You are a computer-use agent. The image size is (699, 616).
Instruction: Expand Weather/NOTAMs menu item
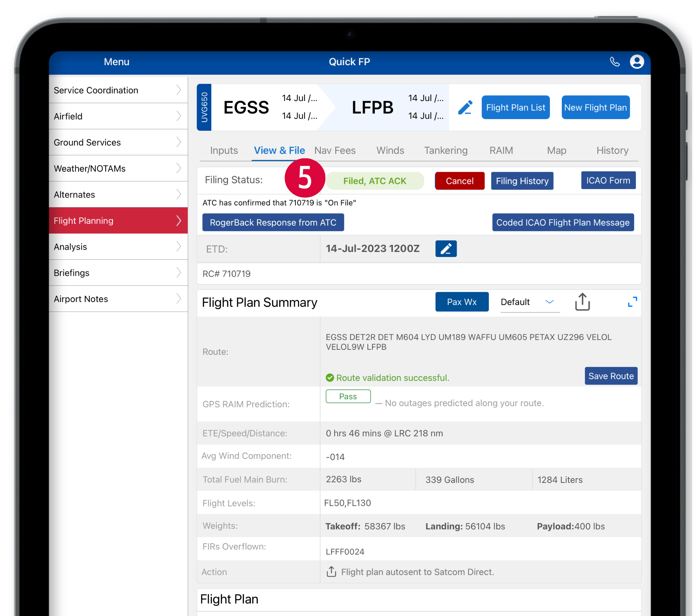(x=118, y=169)
